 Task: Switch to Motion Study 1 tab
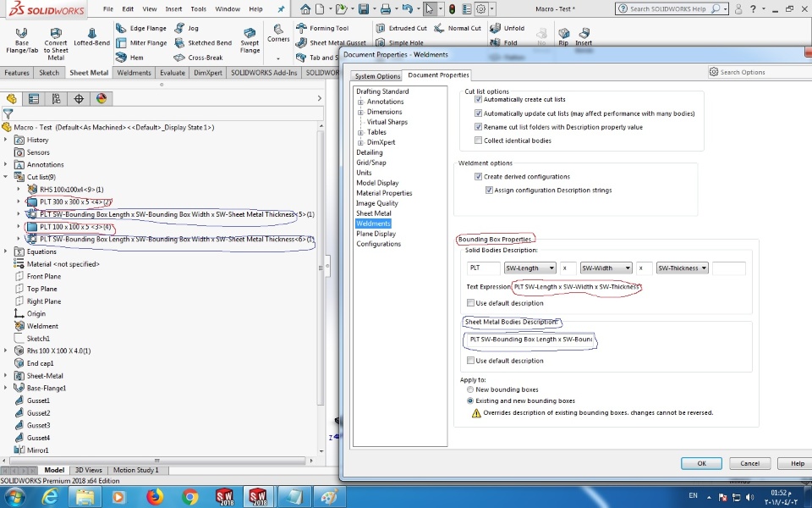[135, 470]
